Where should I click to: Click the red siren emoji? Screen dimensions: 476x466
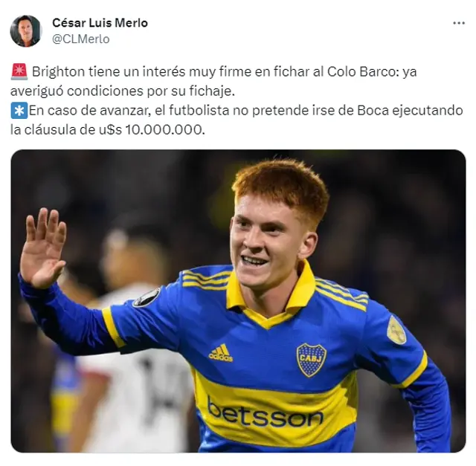point(19,72)
